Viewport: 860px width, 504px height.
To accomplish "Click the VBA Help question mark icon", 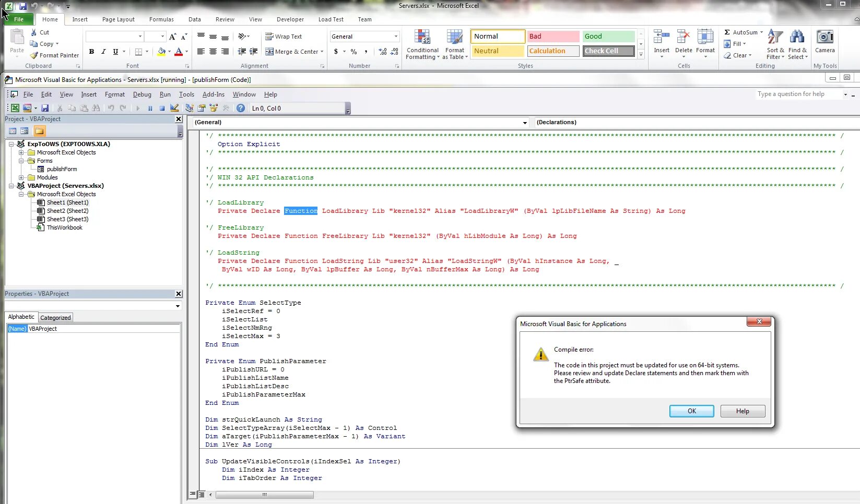I will tap(241, 108).
